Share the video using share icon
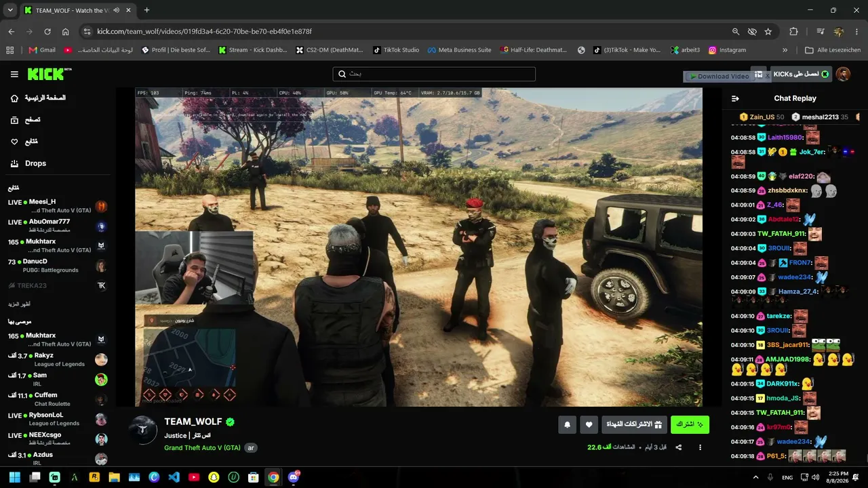This screenshot has height=488, width=868. click(x=678, y=447)
